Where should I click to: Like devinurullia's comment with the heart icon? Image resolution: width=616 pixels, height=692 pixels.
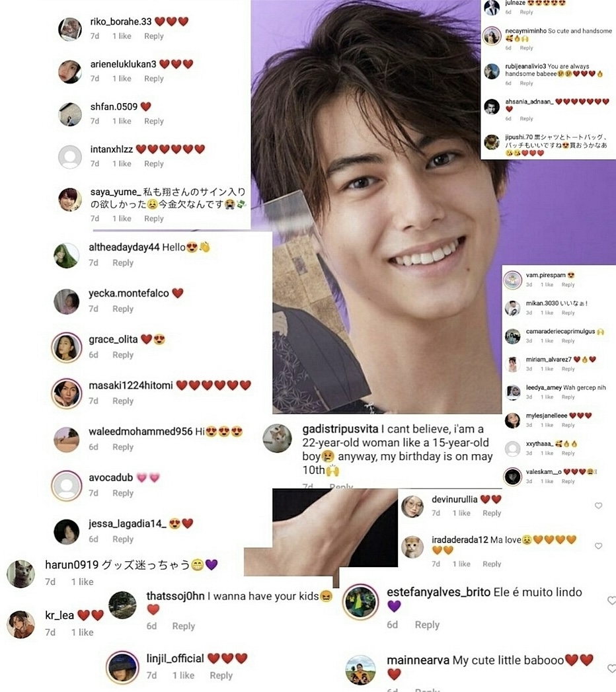[598, 506]
